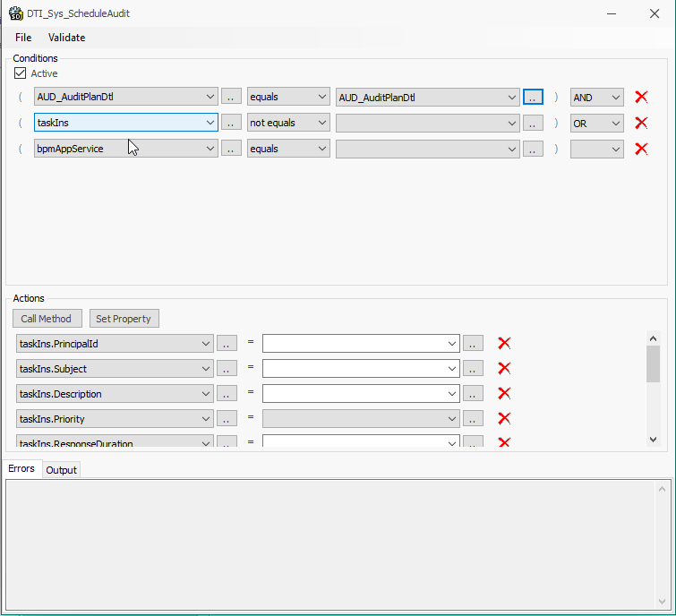Click '..' button after taskIns.PrincipalId property

pos(227,344)
